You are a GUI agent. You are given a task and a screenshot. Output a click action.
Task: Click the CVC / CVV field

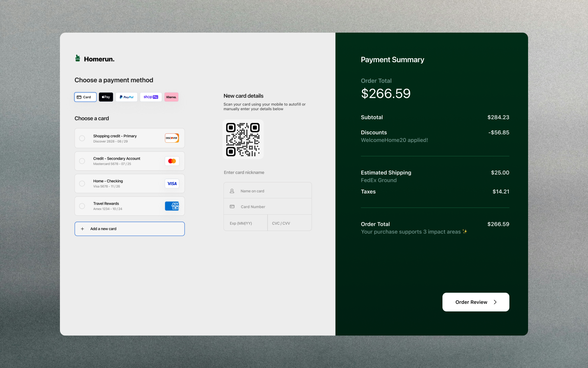[289, 223]
